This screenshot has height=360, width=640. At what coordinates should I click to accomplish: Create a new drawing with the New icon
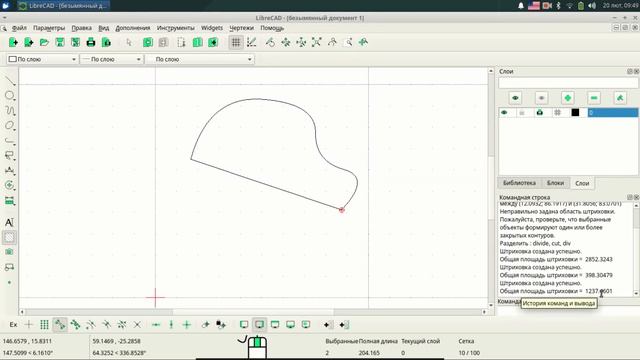coord(13,42)
